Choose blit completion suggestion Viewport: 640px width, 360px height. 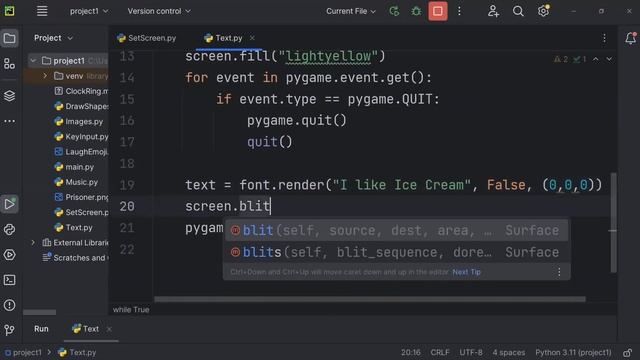click(x=396, y=231)
